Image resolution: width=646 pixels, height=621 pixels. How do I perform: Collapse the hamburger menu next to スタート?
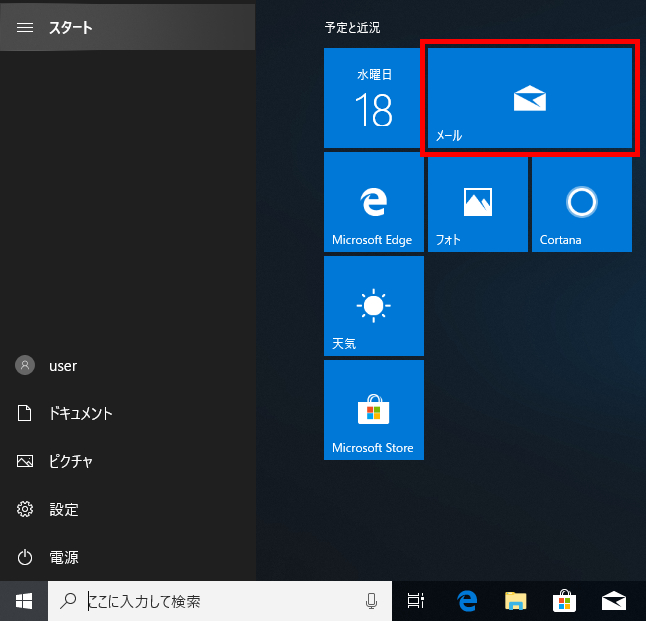coord(25,28)
